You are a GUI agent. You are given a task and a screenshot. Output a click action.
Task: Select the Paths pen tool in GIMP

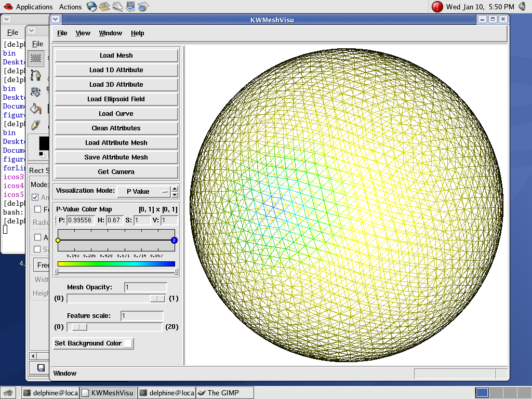click(x=35, y=75)
